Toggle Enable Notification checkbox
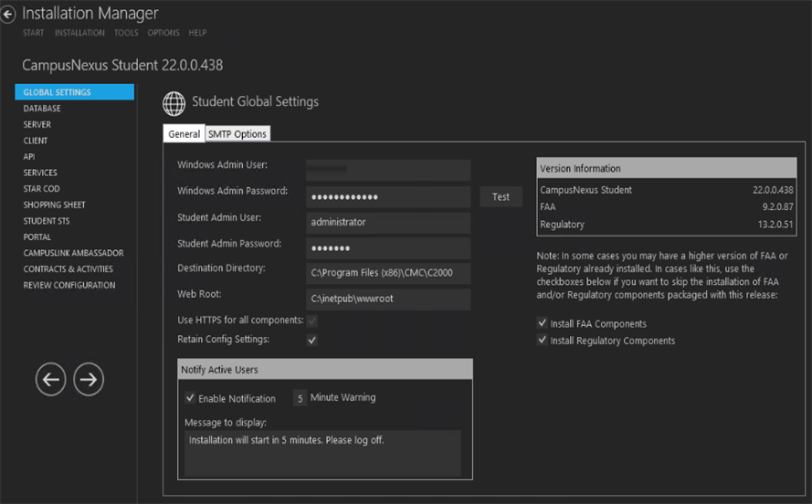Viewport: 812px width, 504px height. pos(190,398)
